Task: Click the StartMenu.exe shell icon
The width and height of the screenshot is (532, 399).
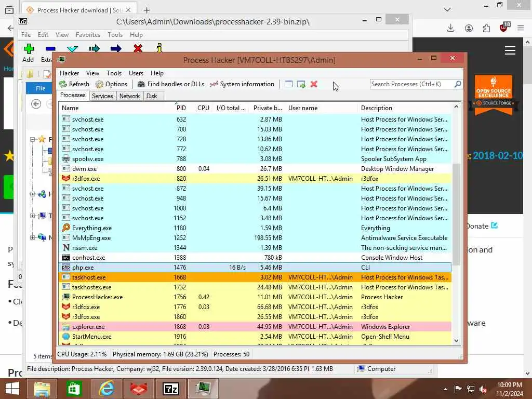Action: click(66, 337)
